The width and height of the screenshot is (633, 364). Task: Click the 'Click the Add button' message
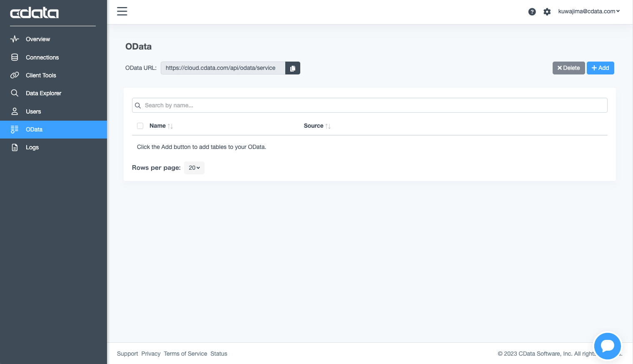click(202, 147)
